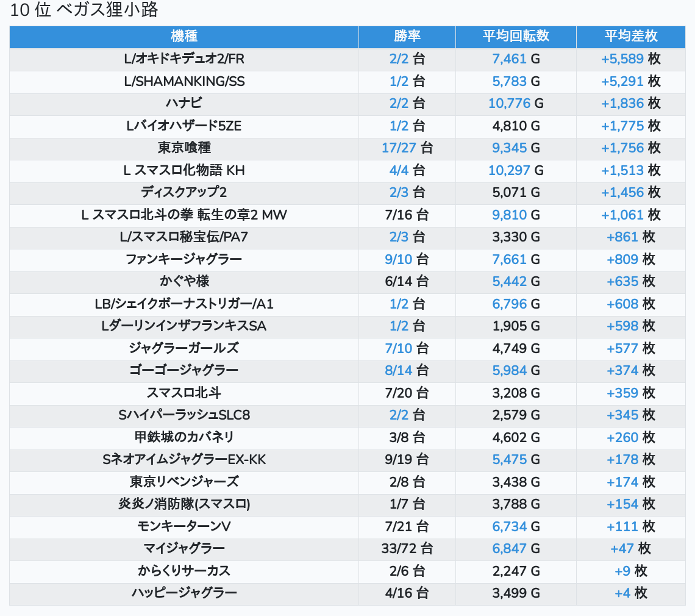Viewport: 695px width, 616px height.
Task: Click the 7/10 win rate for ジャグラーガールズ
Action: pyautogui.click(x=399, y=349)
